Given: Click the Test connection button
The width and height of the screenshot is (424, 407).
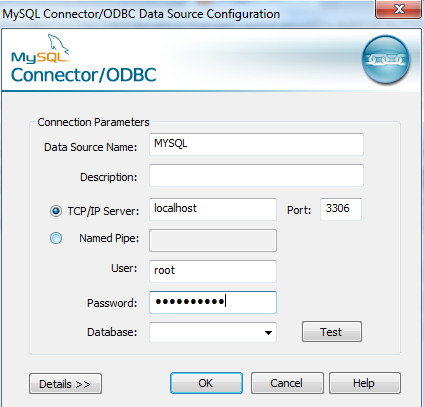Looking at the screenshot, I should 332,332.
